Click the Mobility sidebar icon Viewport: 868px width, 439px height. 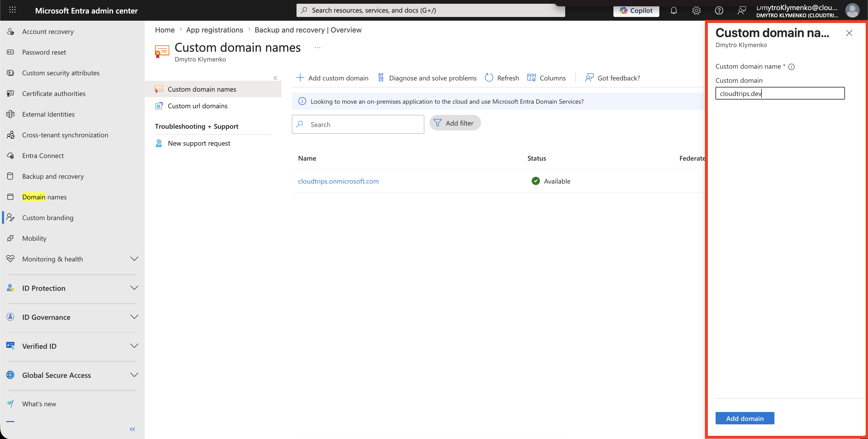pyautogui.click(x=10, y=238)
